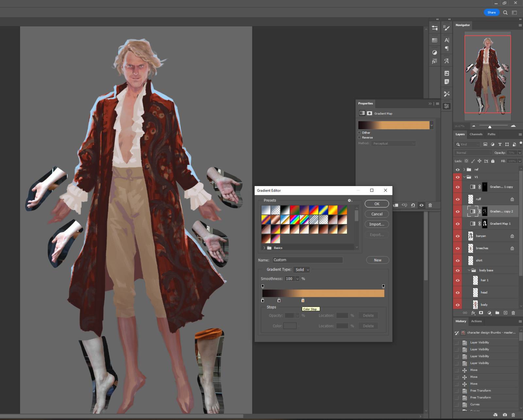523x420 pixels.
Task: Hide the banyan layer
Action: [458, 236]
